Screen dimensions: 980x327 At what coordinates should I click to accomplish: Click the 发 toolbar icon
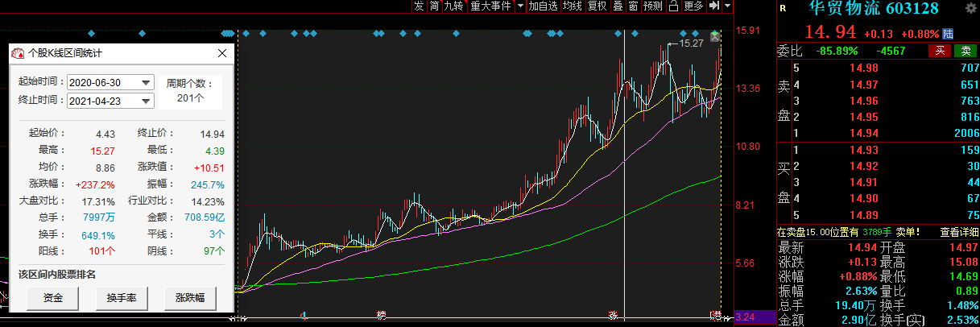[x=419, y=6]
